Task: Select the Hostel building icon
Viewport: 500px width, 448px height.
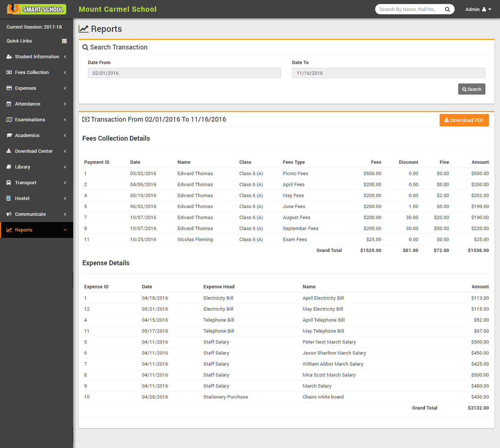Action: point(9,198)
